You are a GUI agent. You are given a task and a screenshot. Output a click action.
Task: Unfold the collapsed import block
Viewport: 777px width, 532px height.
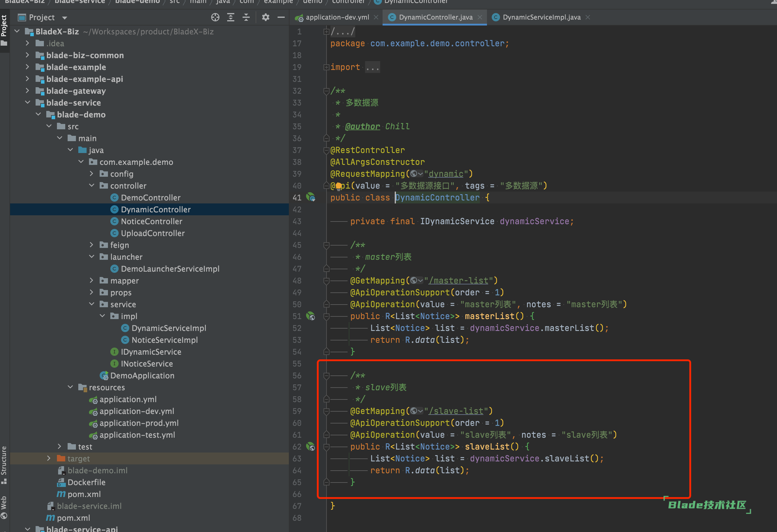(326, 67)
